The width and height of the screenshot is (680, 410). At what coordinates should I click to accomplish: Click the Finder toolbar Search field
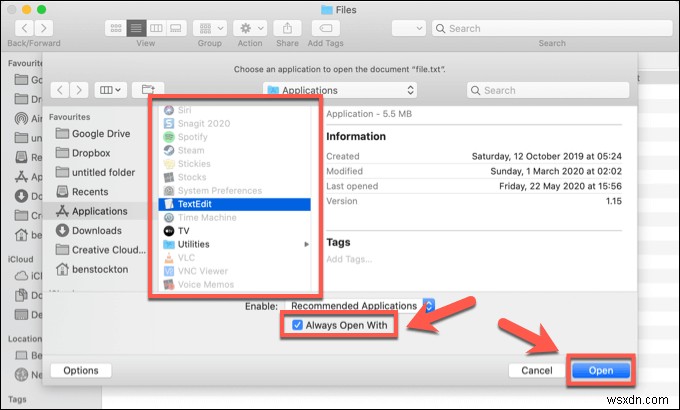coord(552,28)
